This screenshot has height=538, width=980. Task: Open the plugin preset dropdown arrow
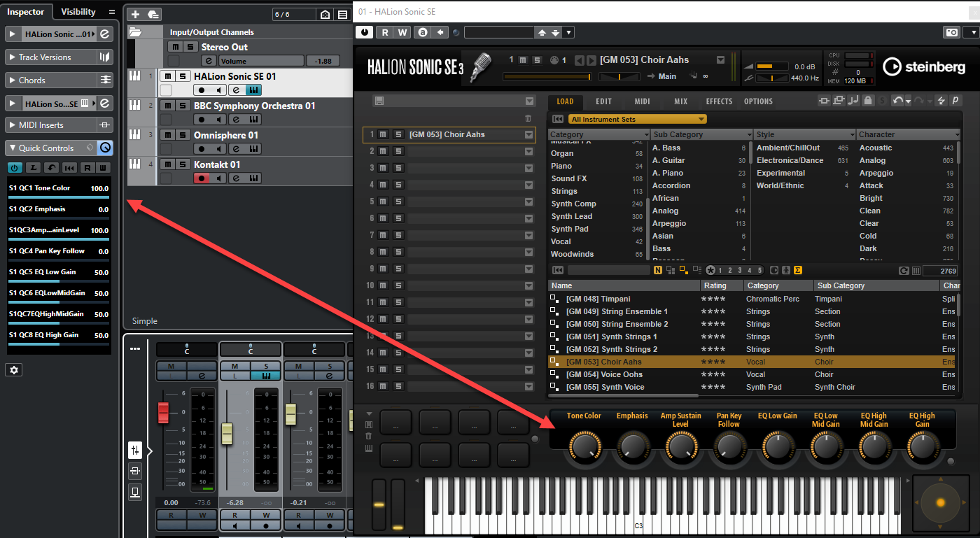[x=569, y=32]
